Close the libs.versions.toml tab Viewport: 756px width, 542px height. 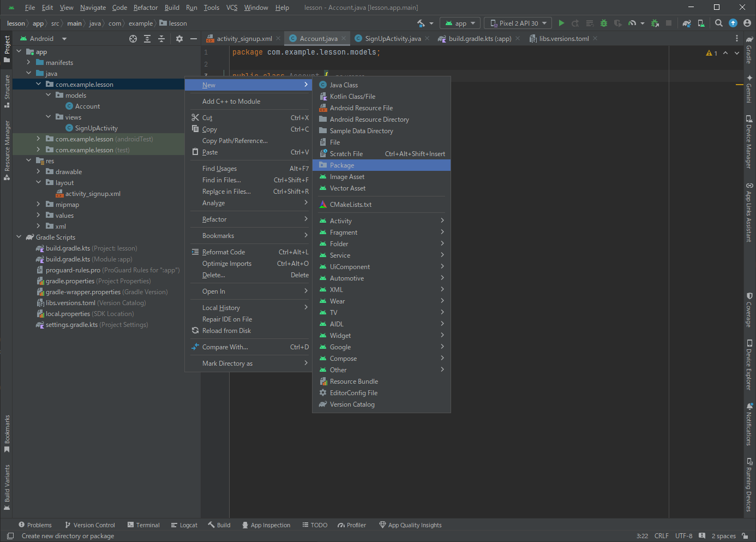point(595,38)
